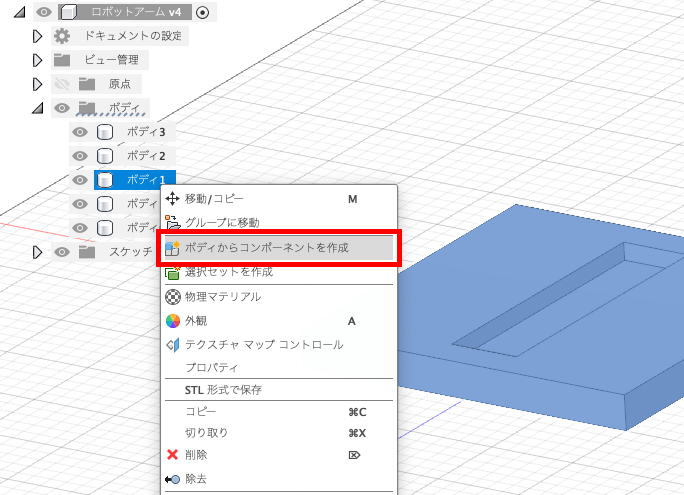The height and width of the screenshot is (495, 684).
Task: Click the ロボットアーム v4 component cube icon
Action: point(67,12)
